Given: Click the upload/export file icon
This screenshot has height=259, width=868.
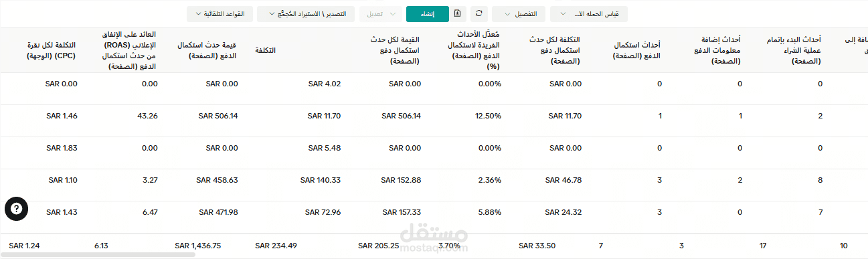Looking at the screenshot, I should click(x=458, y=13).
